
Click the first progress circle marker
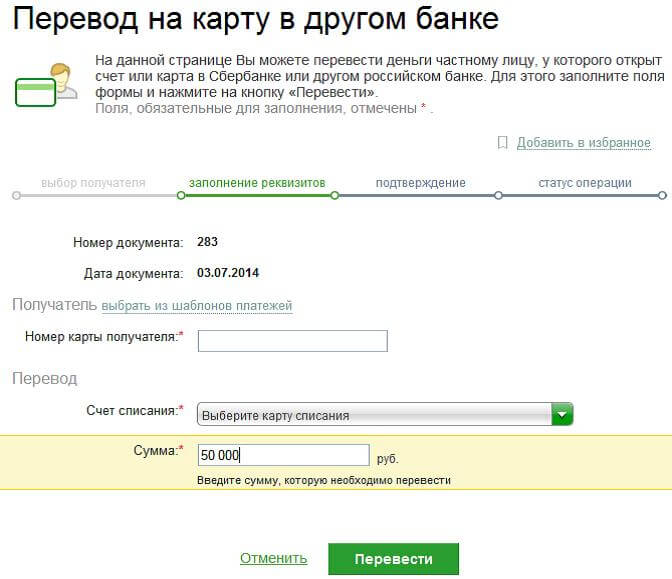[16, 196]
